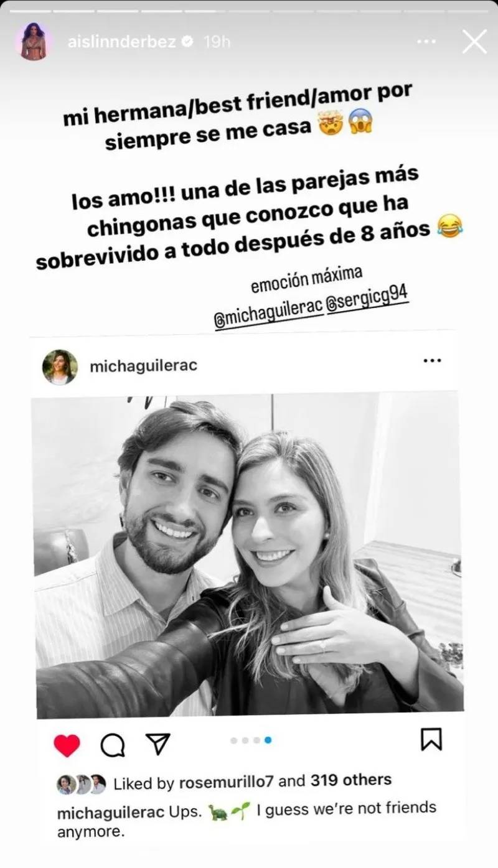
Task: Tap the verified badge next to aislinnderbez
Action: pos(187,42)
